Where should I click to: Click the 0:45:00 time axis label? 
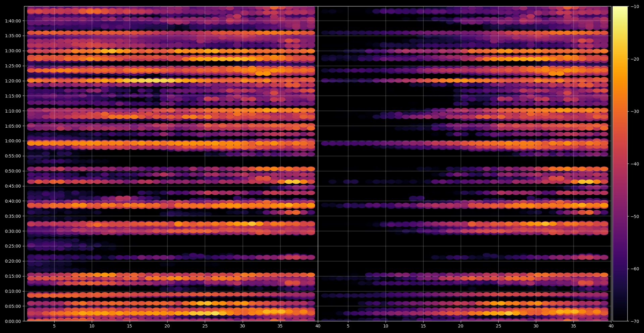[13, 186]
